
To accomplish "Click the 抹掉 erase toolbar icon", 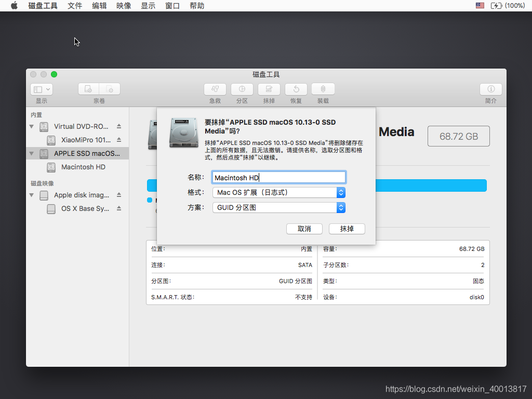I will coord(269,89).
